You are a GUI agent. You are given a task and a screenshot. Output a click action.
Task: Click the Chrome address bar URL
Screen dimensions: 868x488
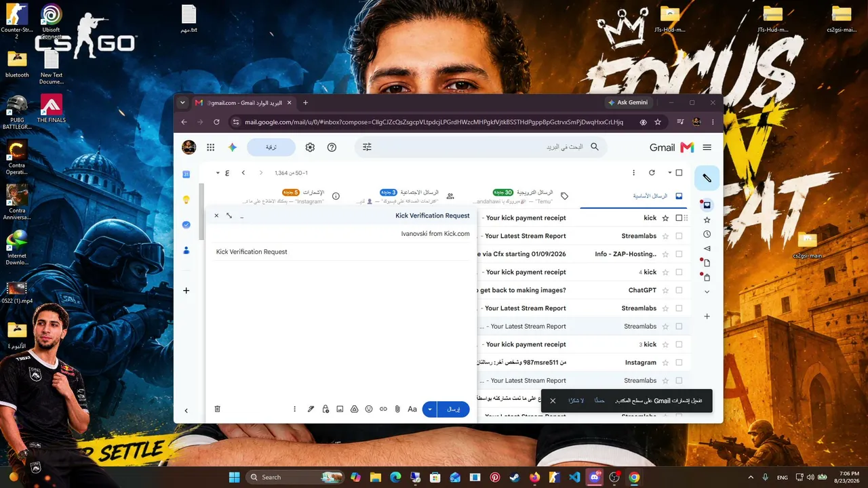434,122
